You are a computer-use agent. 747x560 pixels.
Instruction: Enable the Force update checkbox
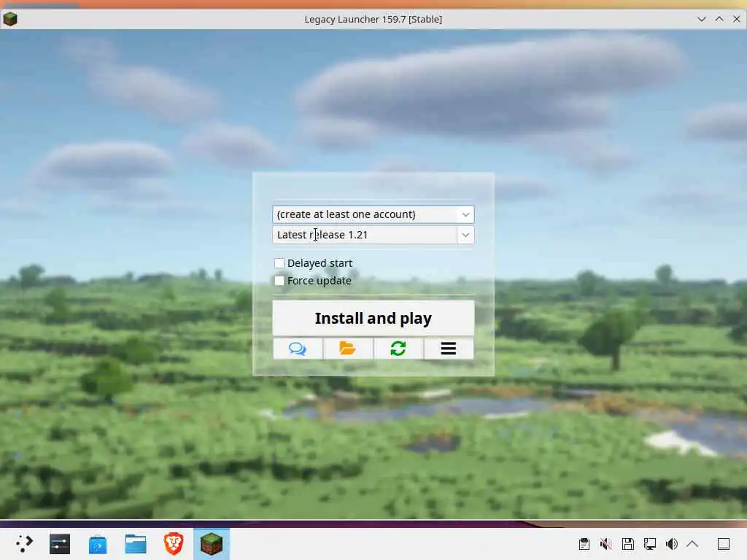[279, 281]
